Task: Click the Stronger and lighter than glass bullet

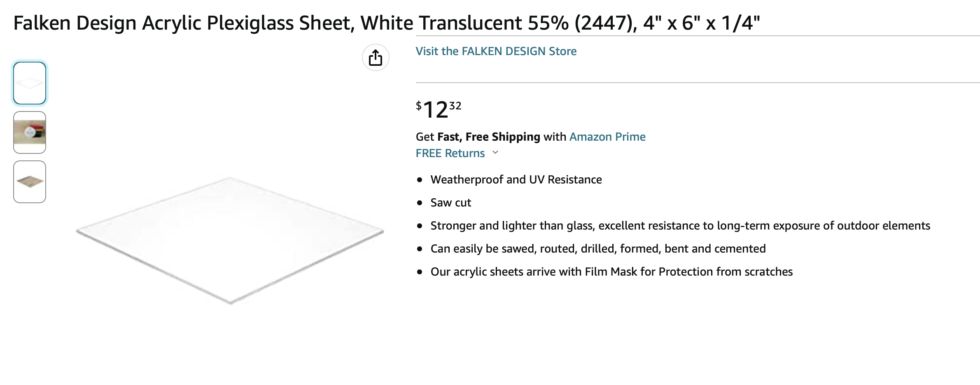Action: pyautogui.click(x=680, y=225)
